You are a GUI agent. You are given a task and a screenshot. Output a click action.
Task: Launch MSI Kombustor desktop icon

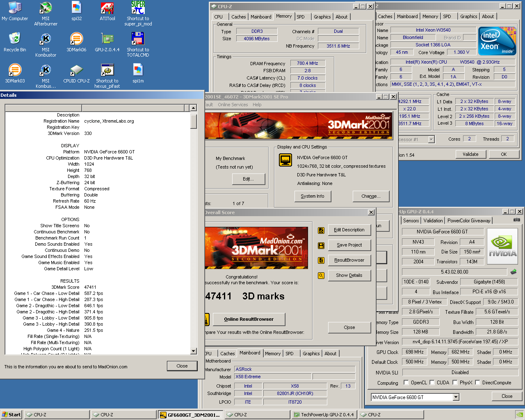pyautogui.click(x=46, y=44)
